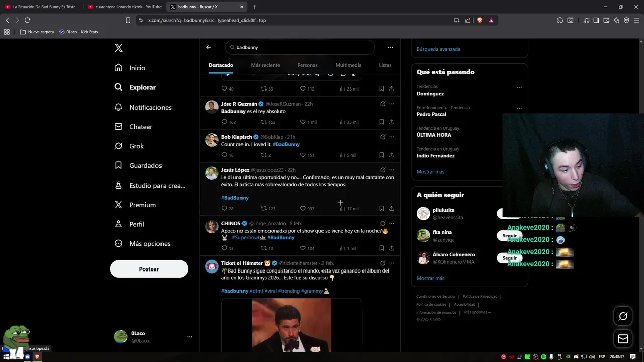Switch to Personas tab
Viewport: 644px width, 362px height.
pos(307,65)
